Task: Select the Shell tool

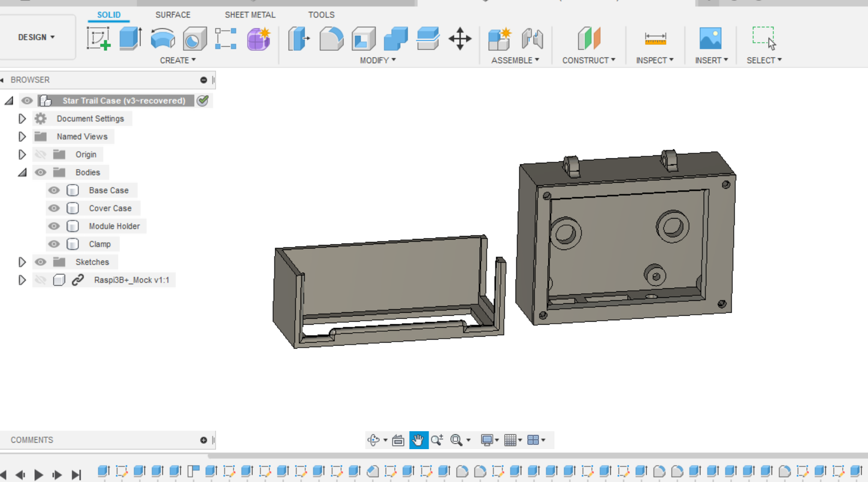Action: tap(364, 39)
